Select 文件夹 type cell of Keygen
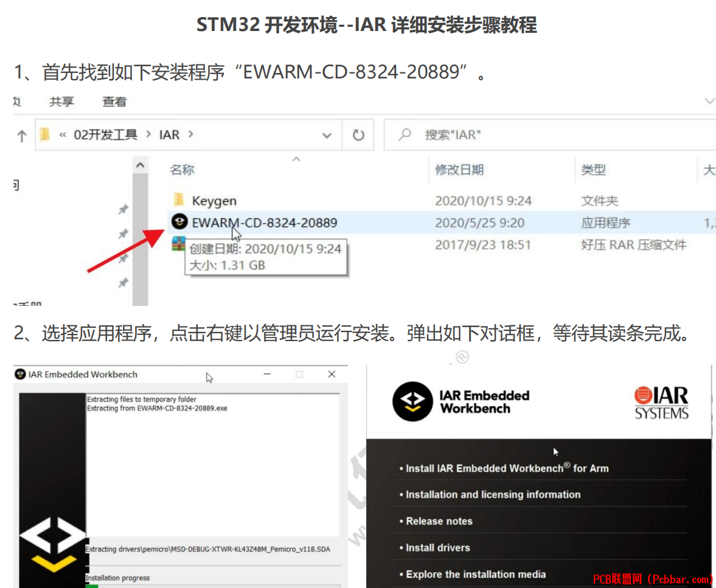 coord(599,201)
